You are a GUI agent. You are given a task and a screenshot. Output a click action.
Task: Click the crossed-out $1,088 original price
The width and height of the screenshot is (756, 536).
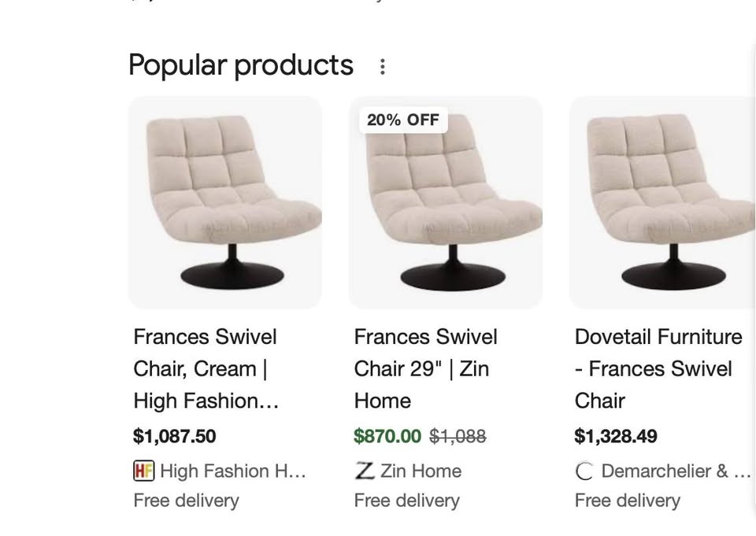coord(458,436)
